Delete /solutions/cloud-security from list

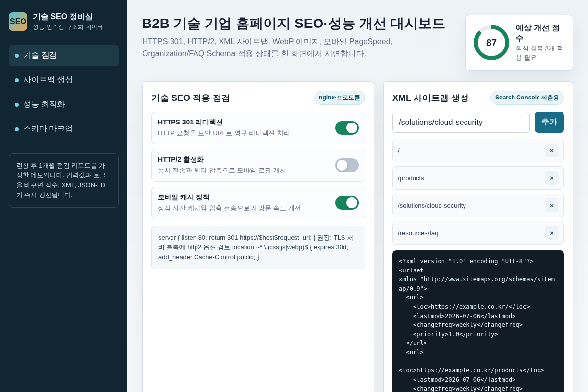click(x=552, y=205)
